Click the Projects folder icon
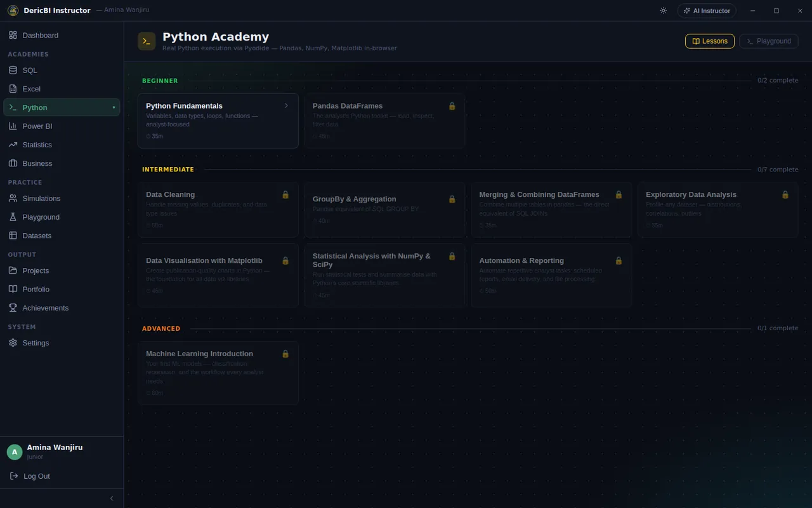 pyautogui.click(x=13, y=271)
